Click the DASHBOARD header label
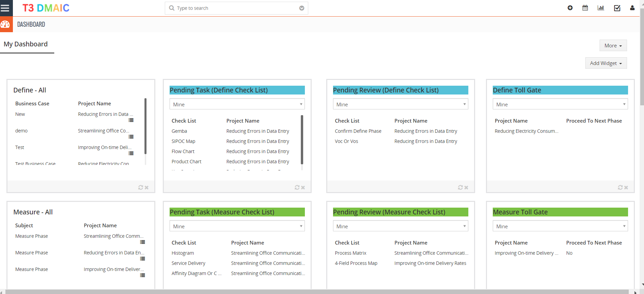 31,24
